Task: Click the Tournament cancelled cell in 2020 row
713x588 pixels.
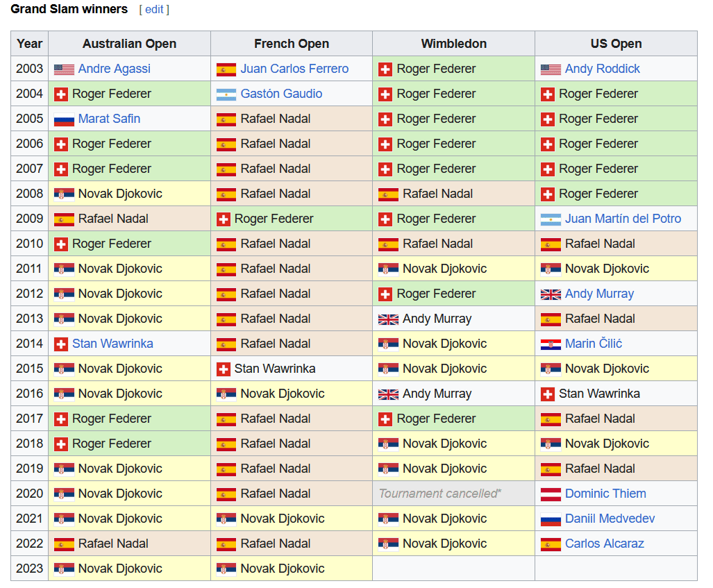Action: tap(454, 494)
